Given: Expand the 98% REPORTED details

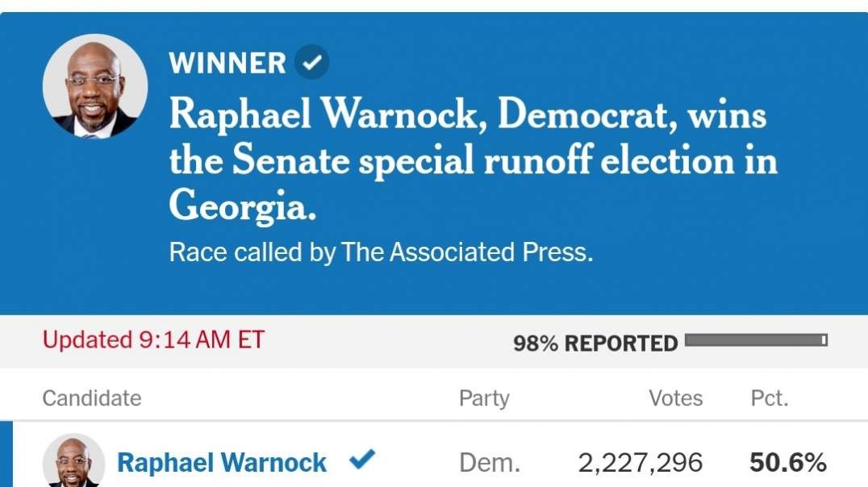Looking at the screenshot, I should pos(595,342).
